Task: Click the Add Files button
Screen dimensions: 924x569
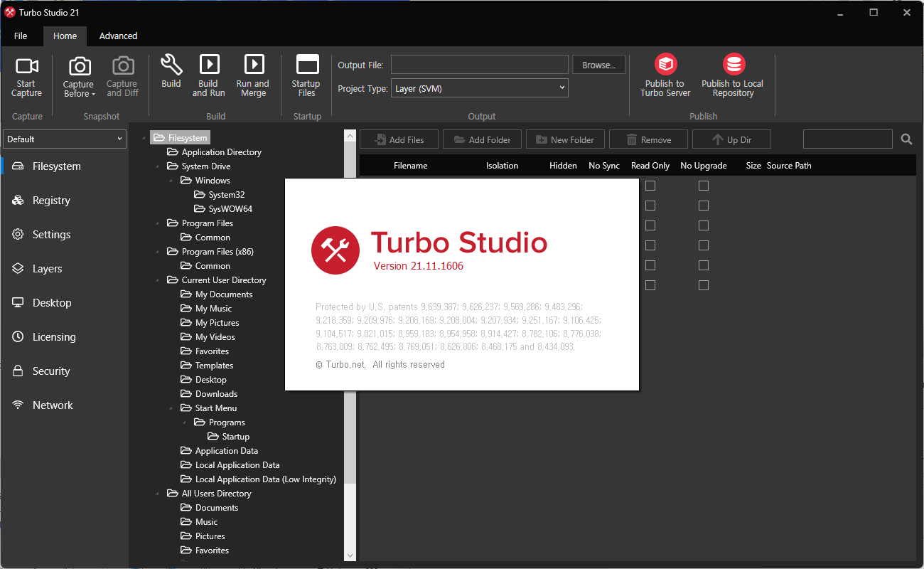Action: (x=399, y=139)
